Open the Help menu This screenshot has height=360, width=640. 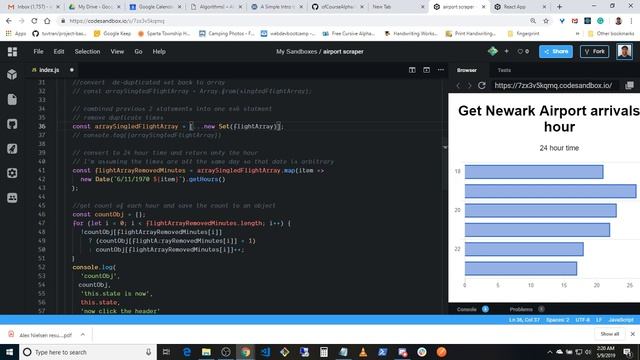(159, 51)
